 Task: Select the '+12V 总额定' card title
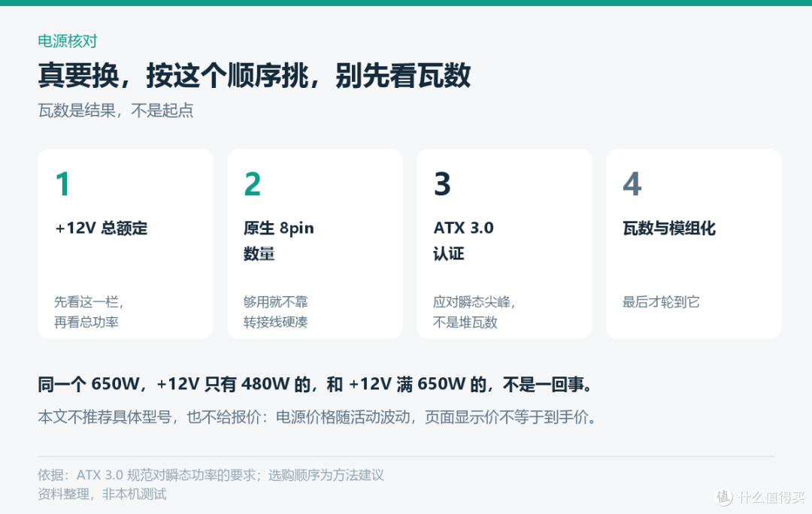tap(101, 228)
